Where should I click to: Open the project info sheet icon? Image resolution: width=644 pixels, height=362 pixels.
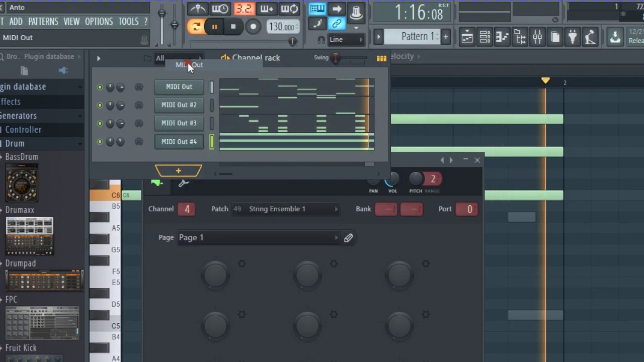point(555,37)
